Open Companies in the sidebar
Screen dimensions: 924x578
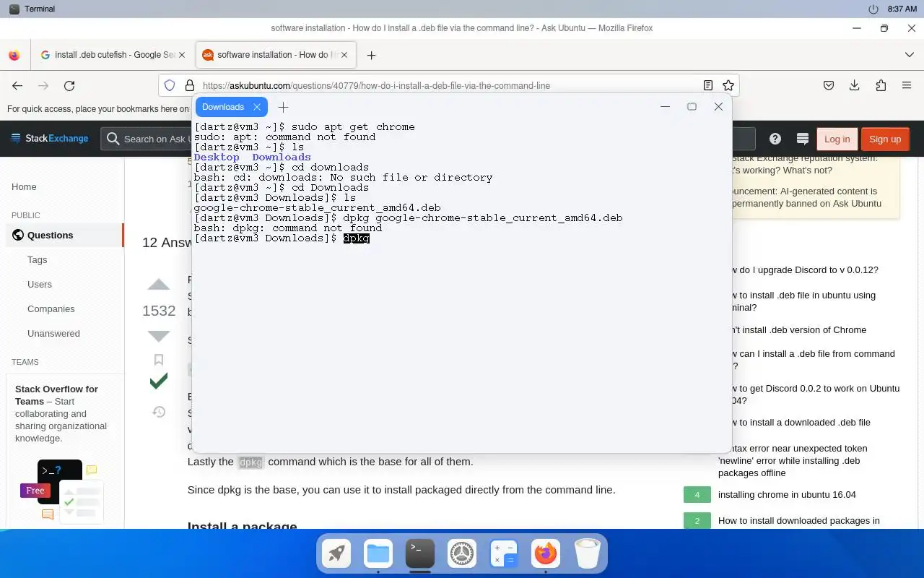(x=51, y=309)
